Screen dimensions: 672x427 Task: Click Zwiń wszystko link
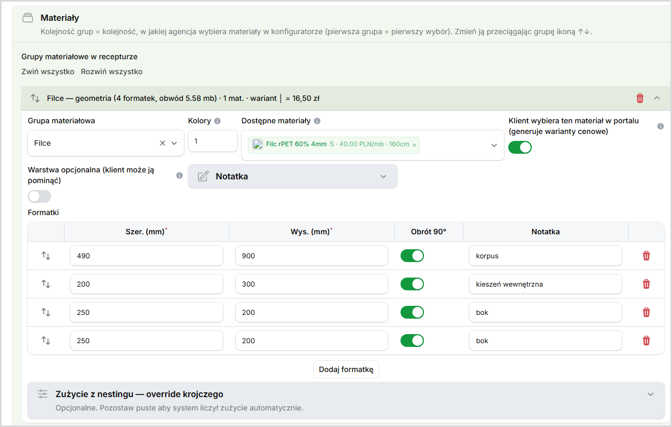[48, 72]
